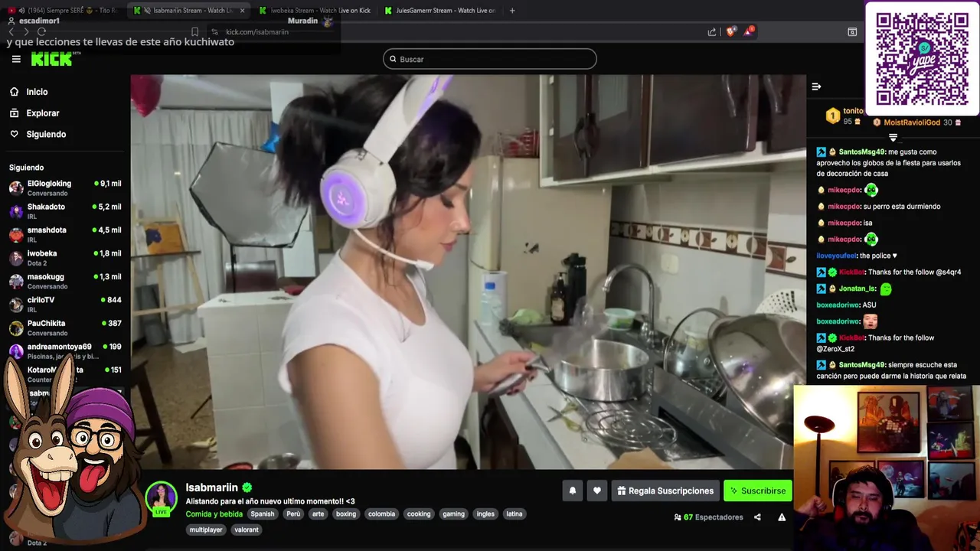Open a new browser tab
The image size is (980, 551).
click(x=512, y=11)
